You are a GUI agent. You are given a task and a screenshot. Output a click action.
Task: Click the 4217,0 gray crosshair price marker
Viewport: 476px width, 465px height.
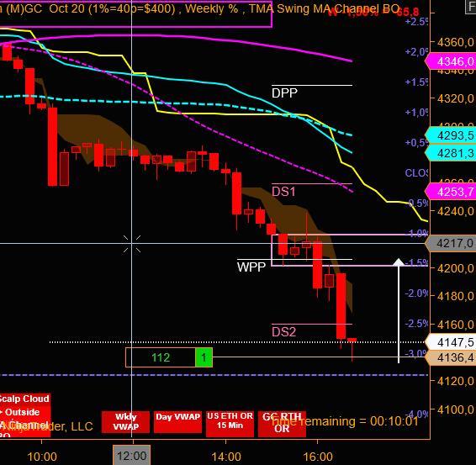pos(451,243)
